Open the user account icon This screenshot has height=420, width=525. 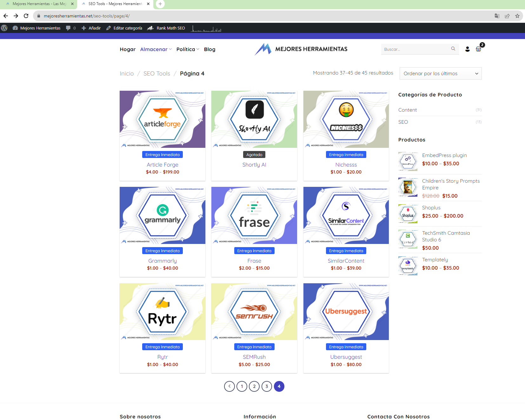(x=468, y=49)
